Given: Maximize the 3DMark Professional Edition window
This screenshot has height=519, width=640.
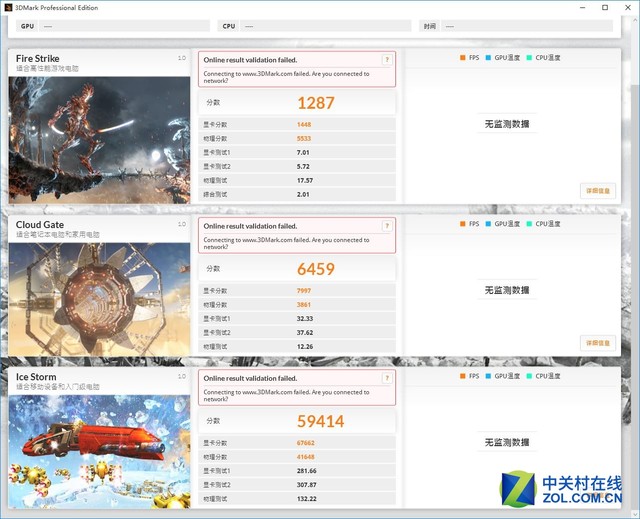Looking at the screenshot, I should click(x=605, y=7).
